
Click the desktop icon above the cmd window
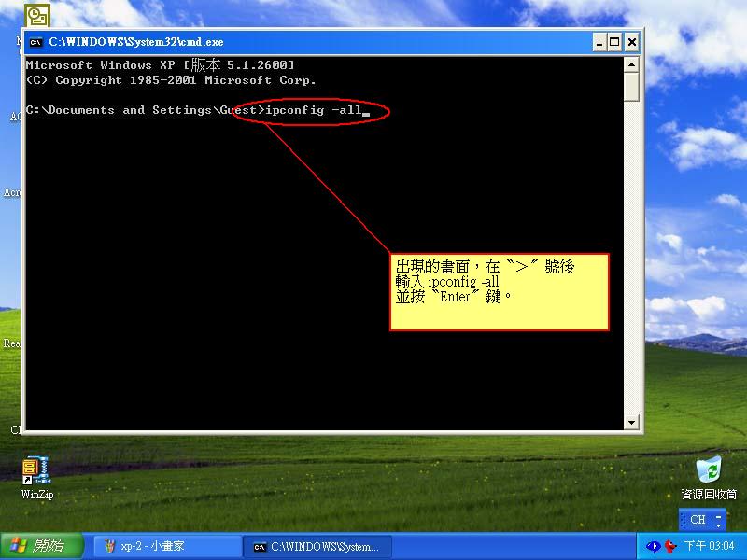point(37,16)
